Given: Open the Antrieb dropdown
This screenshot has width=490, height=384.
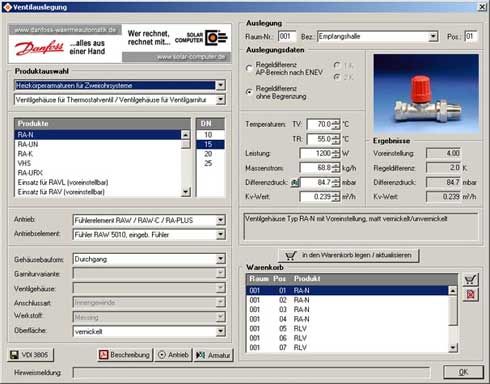Looking at the screenshot, I should pos(220,220).
